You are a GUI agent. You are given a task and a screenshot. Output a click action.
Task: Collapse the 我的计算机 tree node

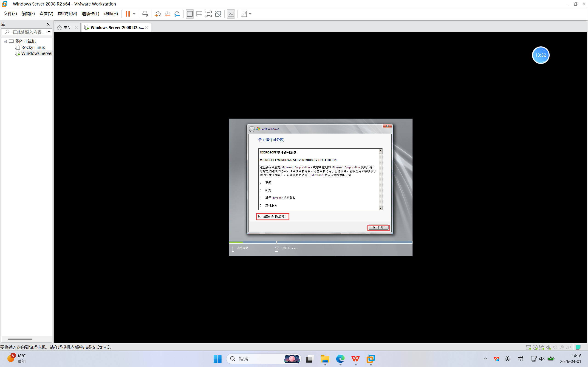click(5, 42)
